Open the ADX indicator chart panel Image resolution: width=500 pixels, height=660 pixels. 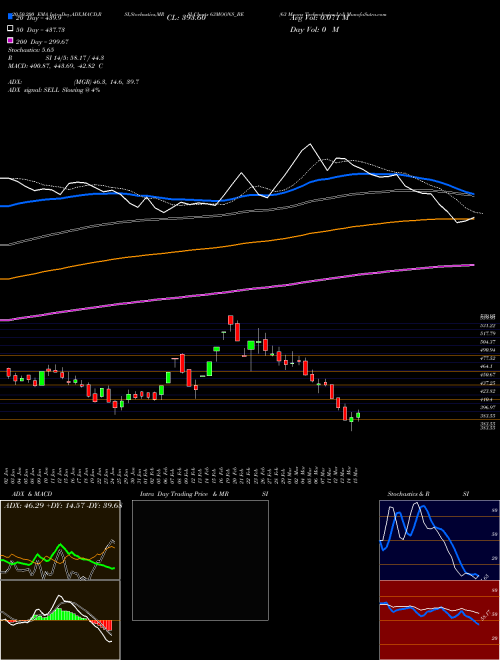(x=60, y=540)
